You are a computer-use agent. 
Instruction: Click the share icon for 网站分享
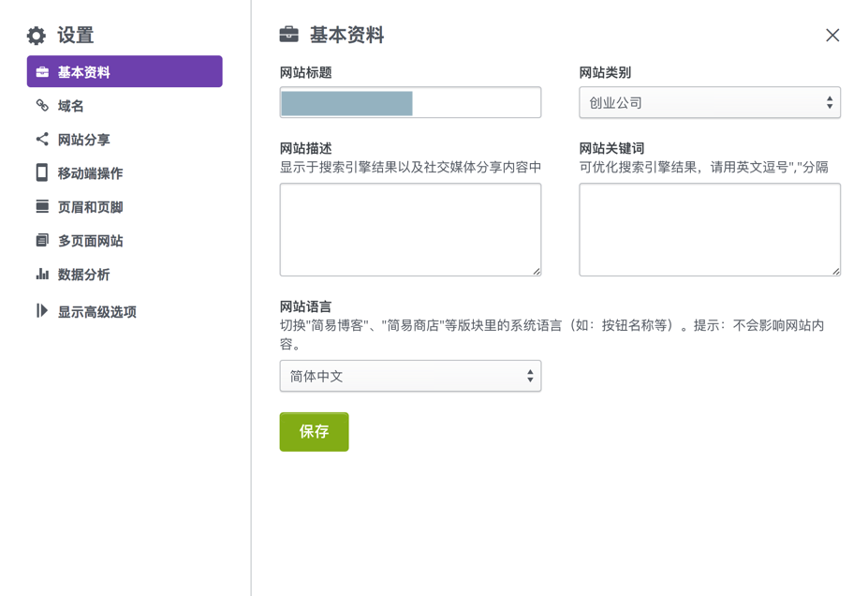pyautogui.click(x=42, y=140)
